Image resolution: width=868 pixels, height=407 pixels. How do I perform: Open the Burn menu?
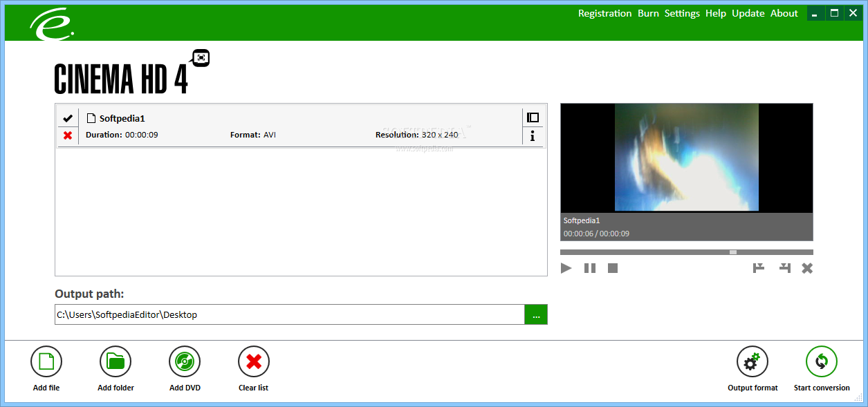[x=648, y=13]
